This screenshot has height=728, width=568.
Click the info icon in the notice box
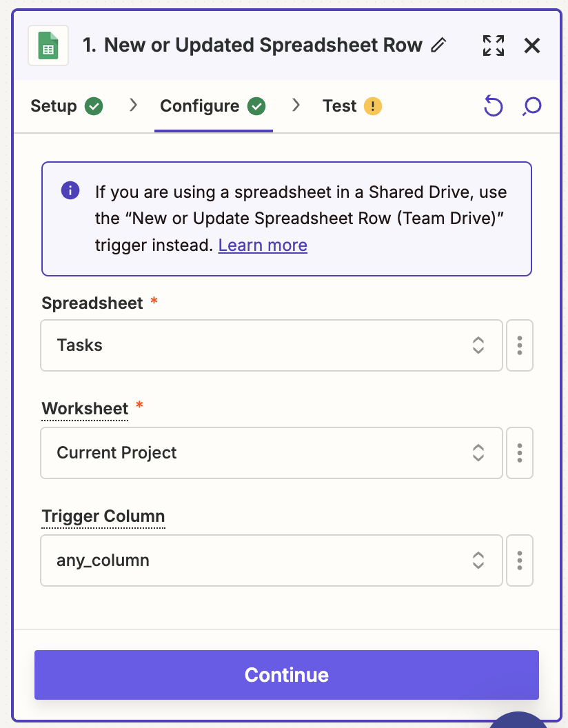point(70,190)
